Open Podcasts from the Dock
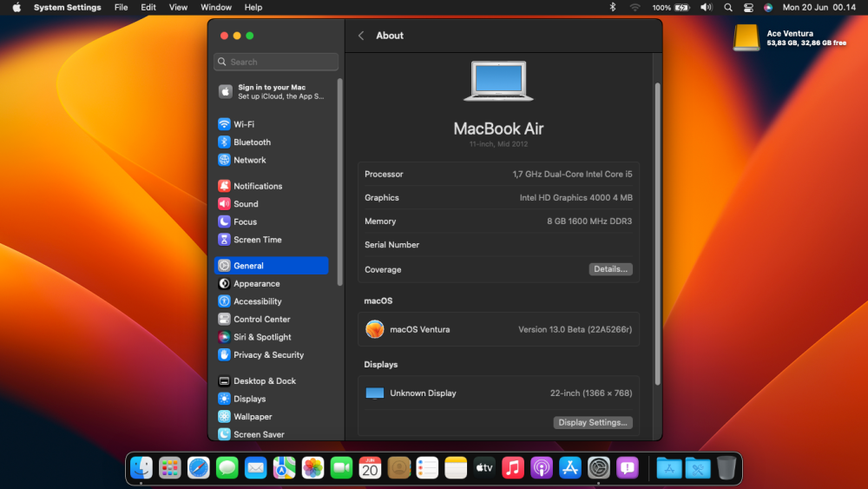The width and height of the screenshot is (868, 489). tap(542, 468)
